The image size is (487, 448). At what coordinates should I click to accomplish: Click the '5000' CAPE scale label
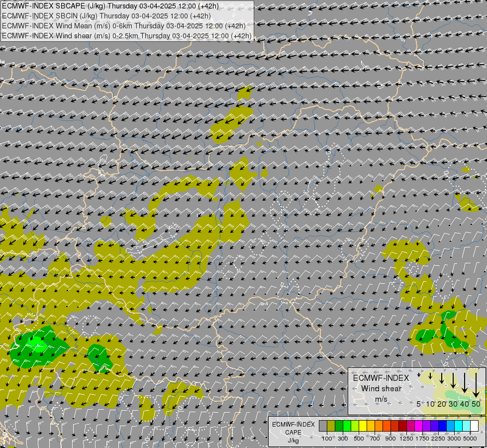470,439
